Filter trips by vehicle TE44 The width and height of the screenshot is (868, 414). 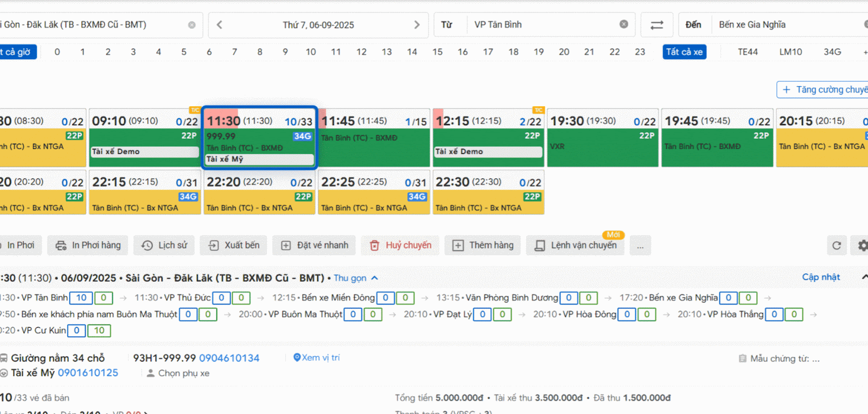point(748,52)
